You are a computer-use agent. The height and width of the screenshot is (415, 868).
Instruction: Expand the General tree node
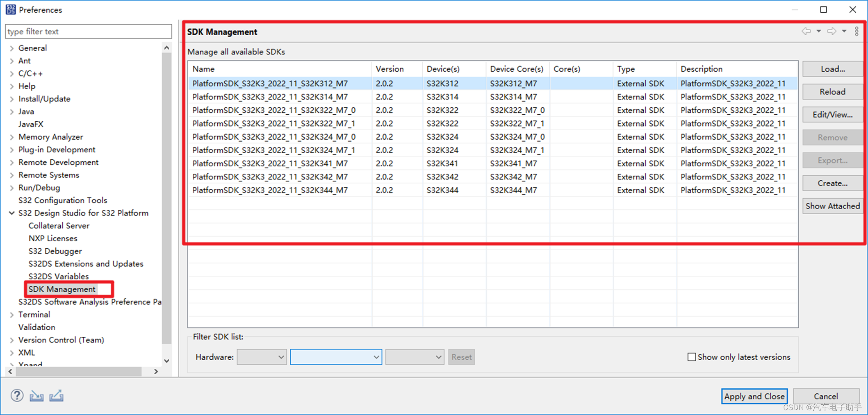tap(12, 48)
